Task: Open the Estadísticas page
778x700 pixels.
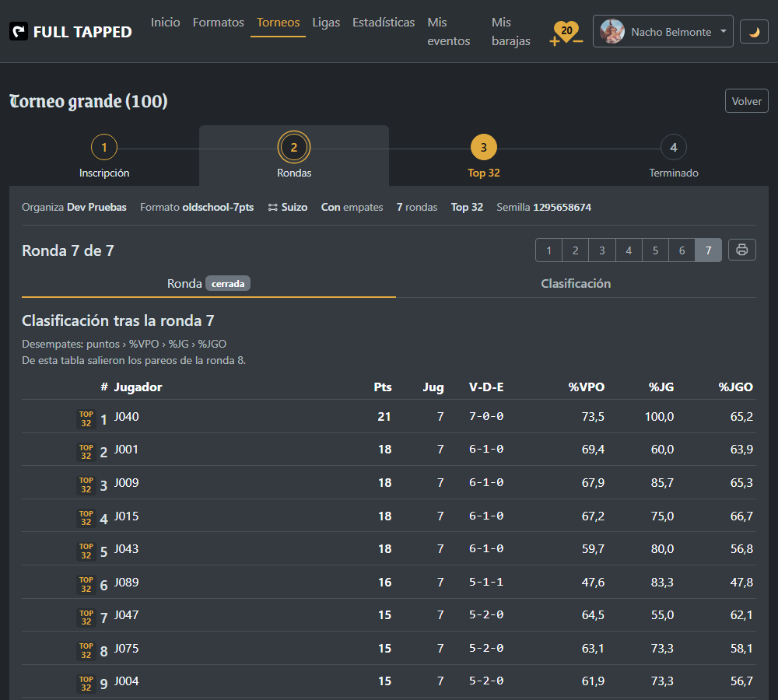Action: 384,23
